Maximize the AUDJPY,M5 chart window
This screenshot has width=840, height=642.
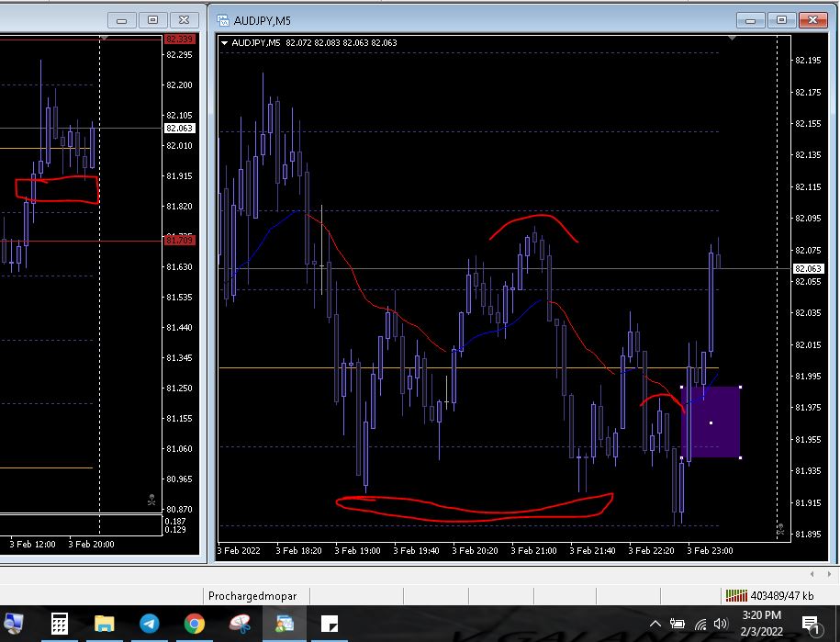[x=781, y=20]
